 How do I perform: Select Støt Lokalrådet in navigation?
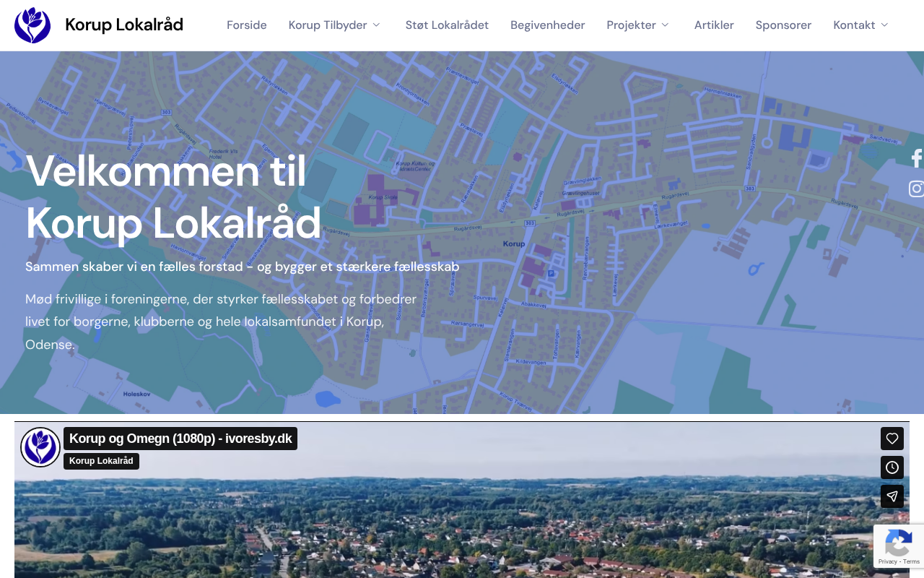click(x=447, y=25)
